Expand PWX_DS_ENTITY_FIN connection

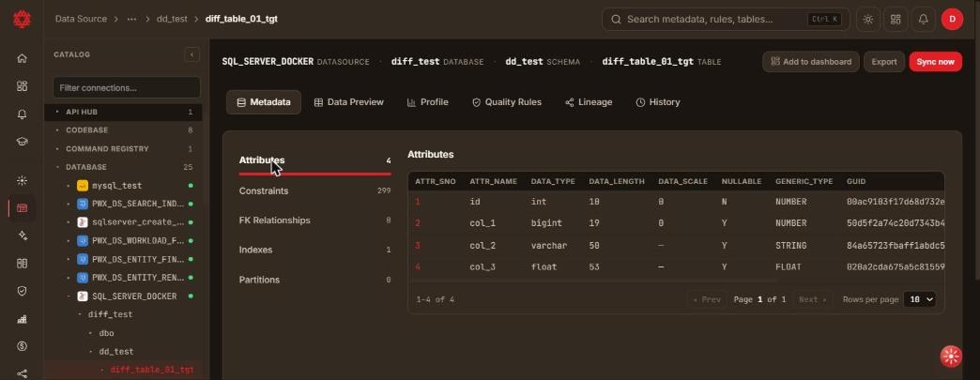pyautogui.click(x=69, y=259)
